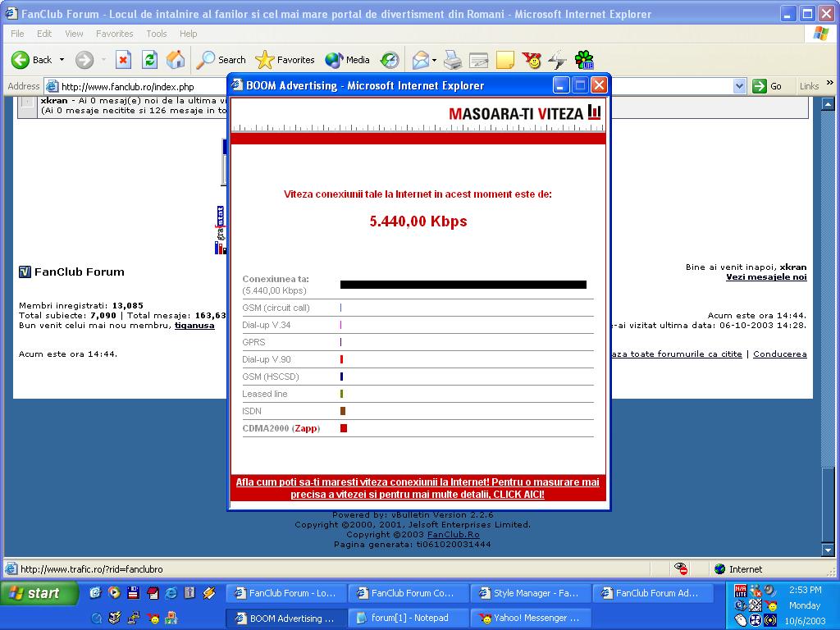Stop loading with the red X icon
Image resolution: width=840 pixels, height=630 pixels.
[x=123, y=60]
